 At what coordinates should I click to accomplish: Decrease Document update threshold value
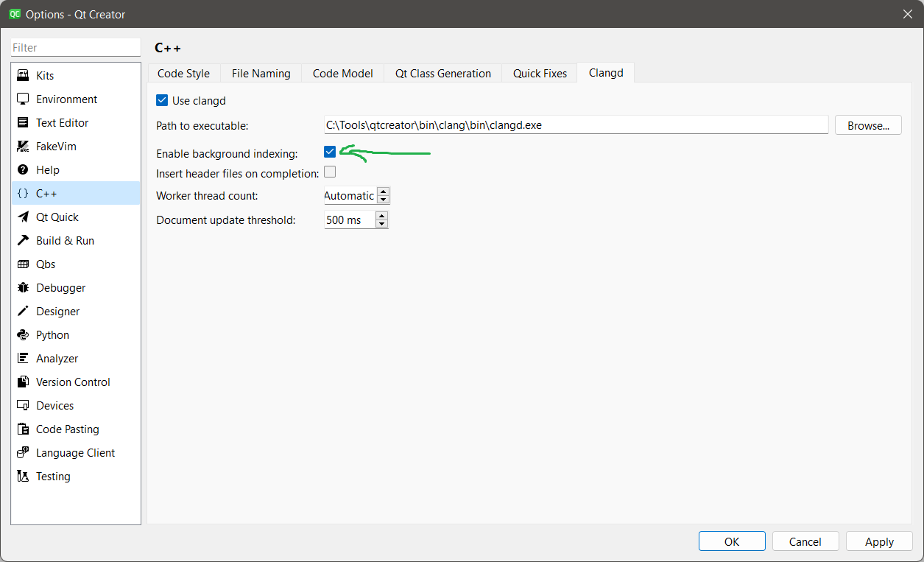[x=381, y=223]
